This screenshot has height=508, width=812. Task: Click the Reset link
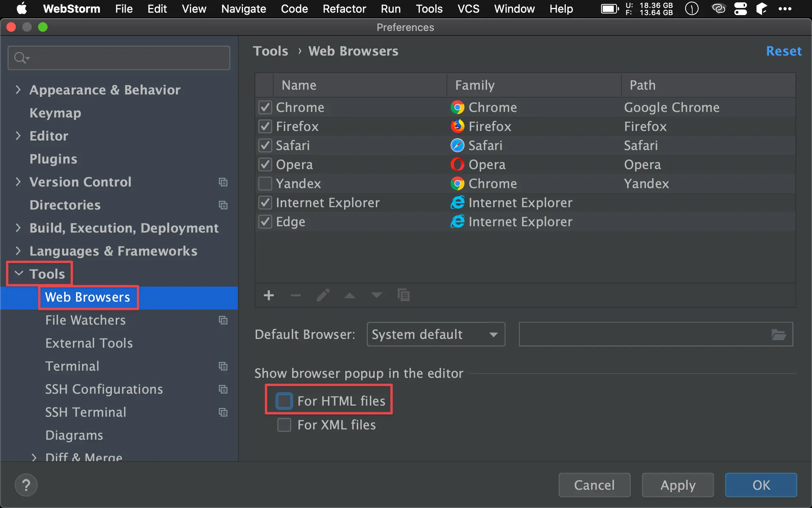point(783,51)
